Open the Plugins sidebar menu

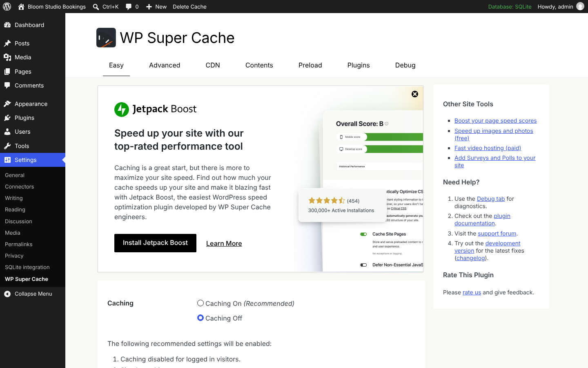click(33, 118)
